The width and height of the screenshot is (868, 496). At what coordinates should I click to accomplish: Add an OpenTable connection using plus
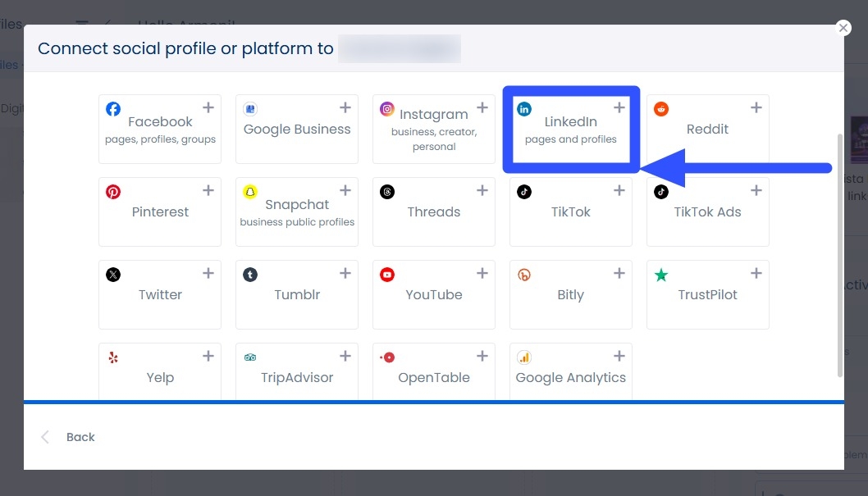click(x=482, y=356)
